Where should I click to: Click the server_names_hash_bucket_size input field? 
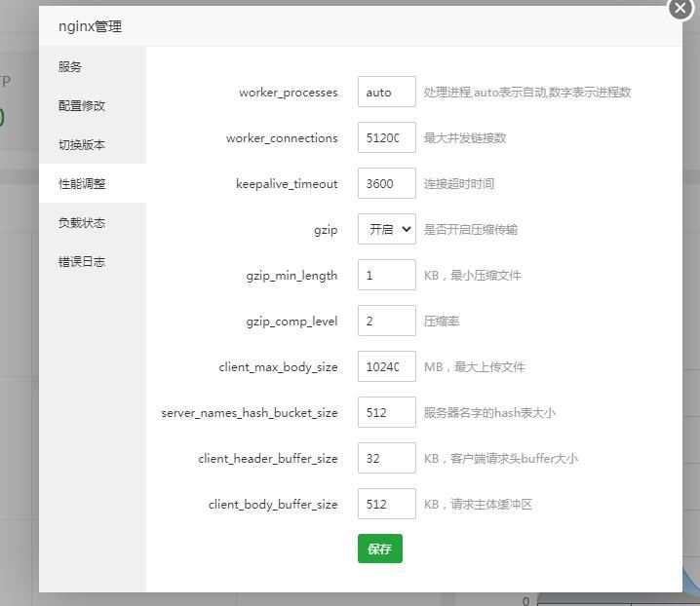[x=386, y=413]
